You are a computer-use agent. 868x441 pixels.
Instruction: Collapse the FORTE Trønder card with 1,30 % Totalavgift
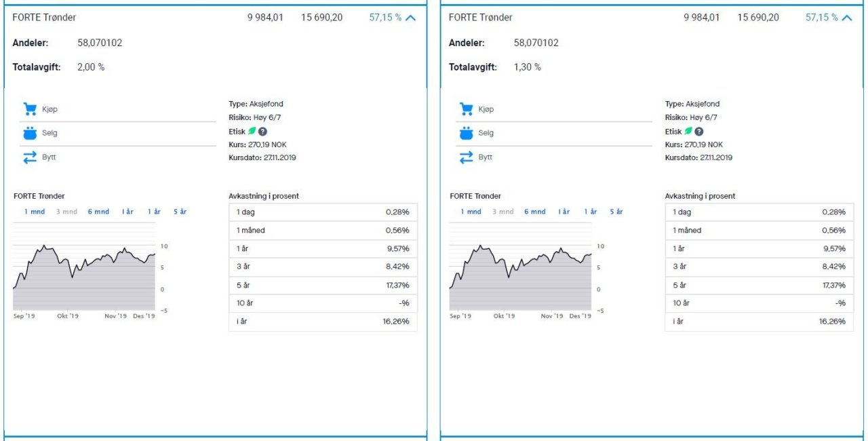[847, 18]
